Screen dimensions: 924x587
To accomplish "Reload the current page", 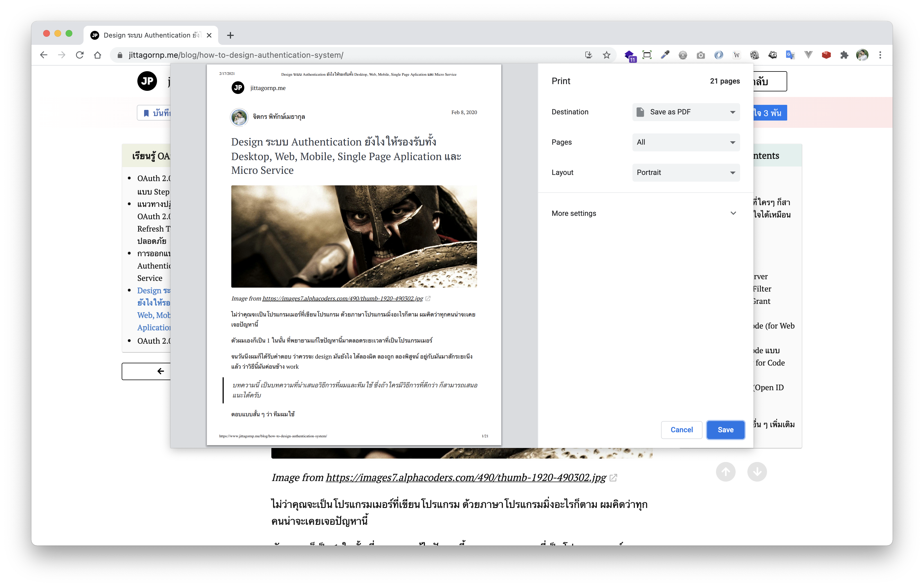I will pos(80,55).
